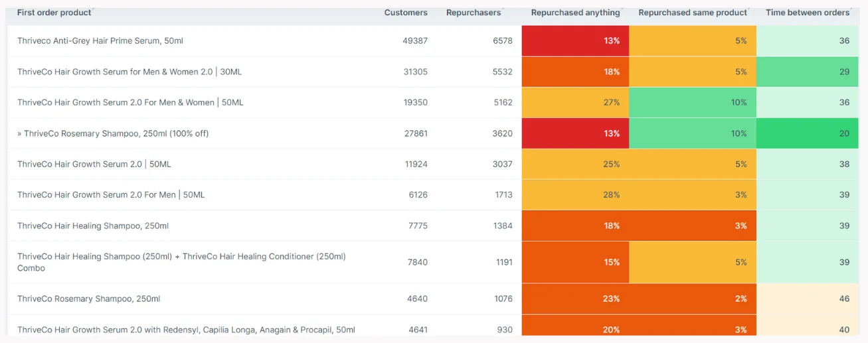868x343 pixels.
Task: Click the Repurchasers column header
Action: [474, 13]
